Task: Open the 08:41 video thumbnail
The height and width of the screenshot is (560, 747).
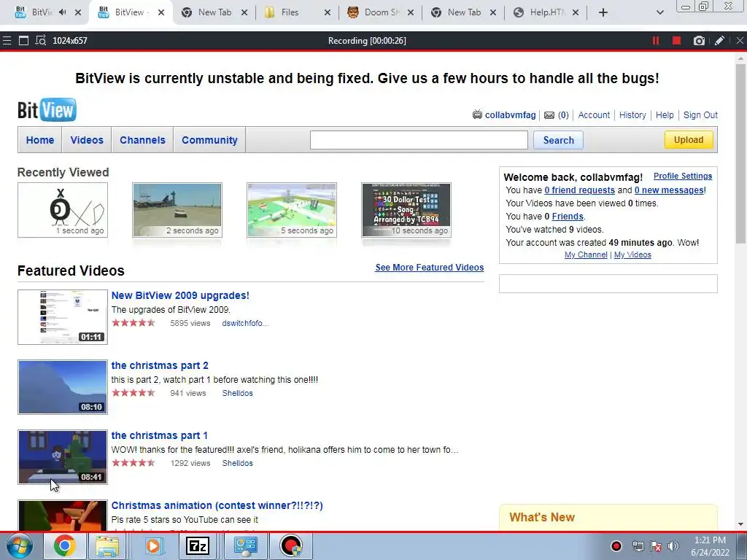Action: (x=63, y=457)
